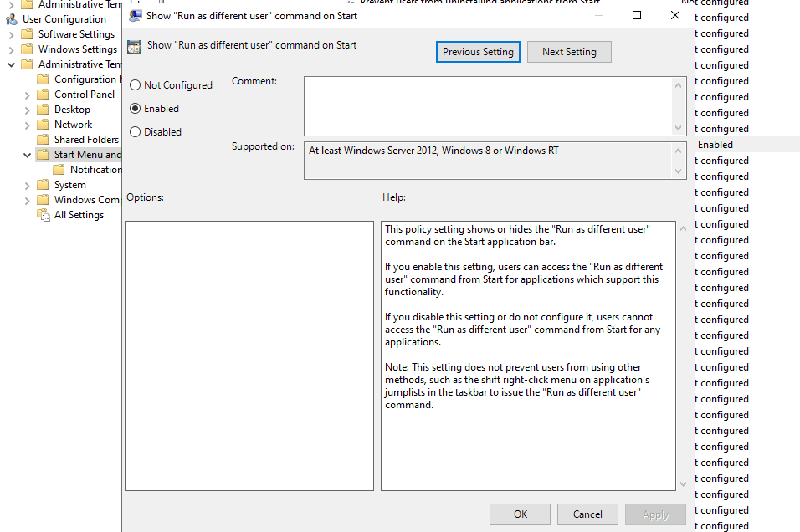Click the Supported on scroll up arrow

click(678, 151)
